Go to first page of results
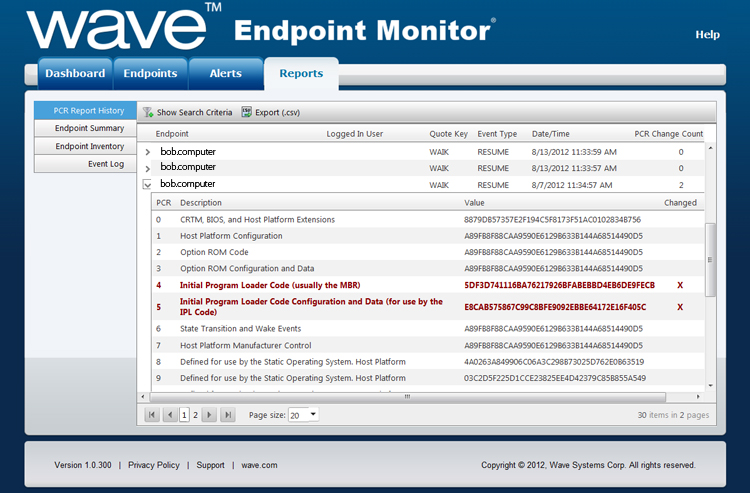 152,415
